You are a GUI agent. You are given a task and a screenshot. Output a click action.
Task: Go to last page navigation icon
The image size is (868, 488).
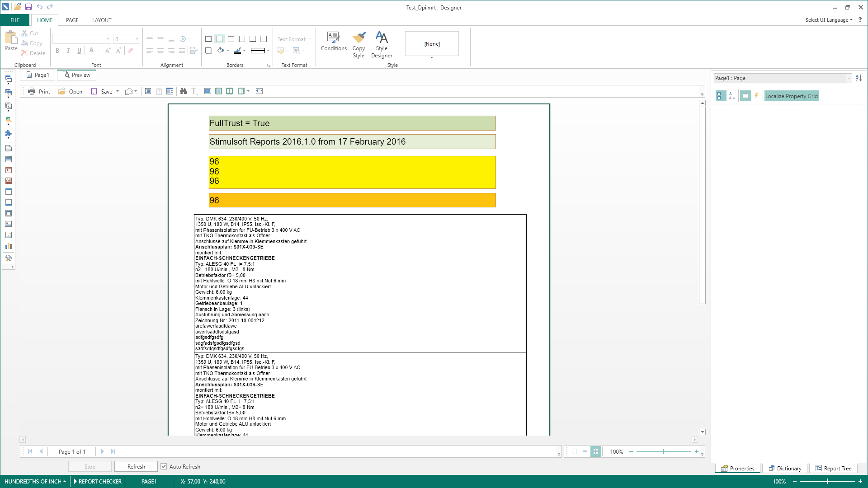pos(113,451)
